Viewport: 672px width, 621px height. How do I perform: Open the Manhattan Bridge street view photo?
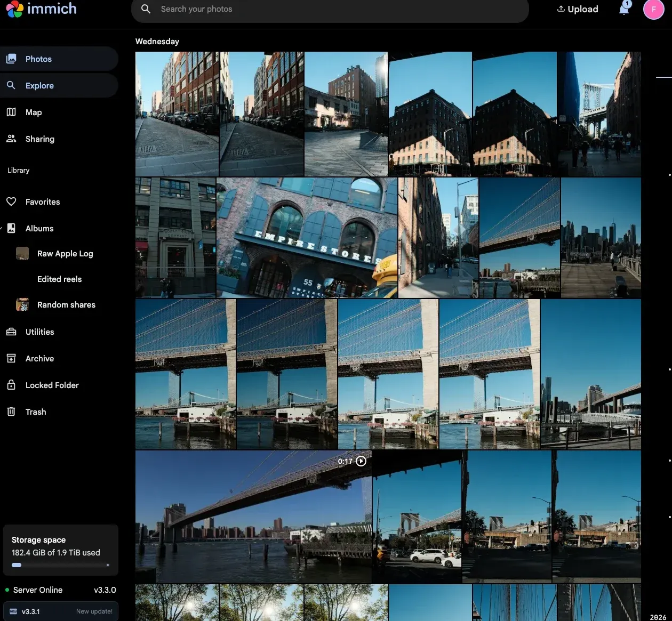click(599, 114)
